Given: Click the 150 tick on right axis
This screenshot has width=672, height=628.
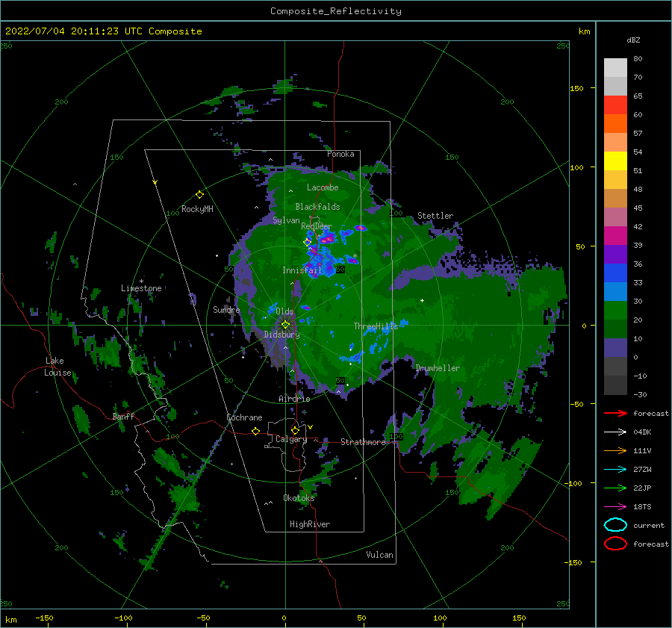Looking at the screenshot, I should point(576,88).
